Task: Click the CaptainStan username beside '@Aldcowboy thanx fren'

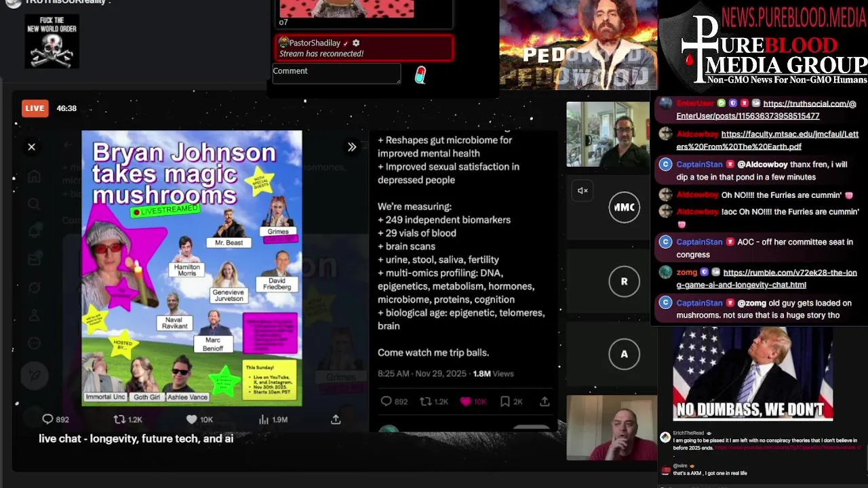Action: pyautogui.click(x=699, y=165)
